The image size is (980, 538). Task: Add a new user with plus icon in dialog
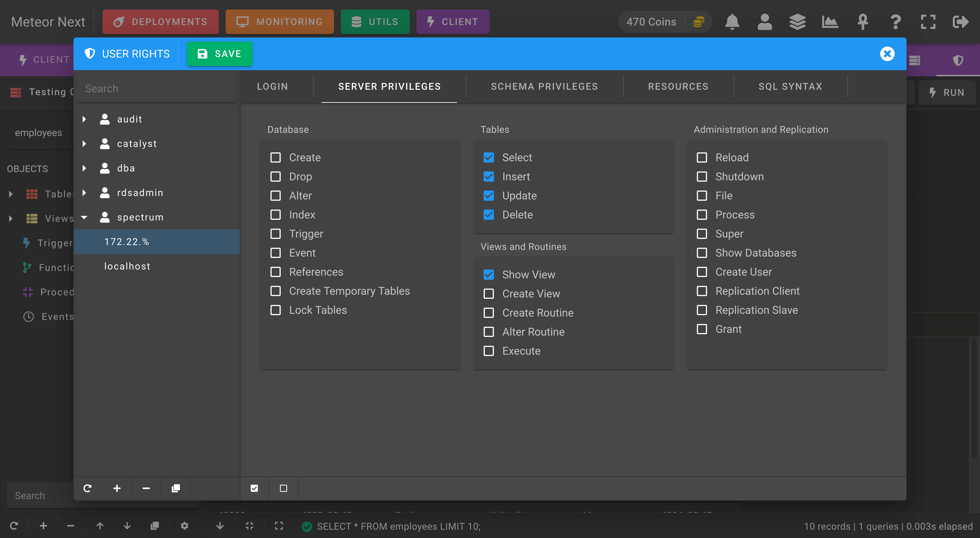click(x=117, y=488)
